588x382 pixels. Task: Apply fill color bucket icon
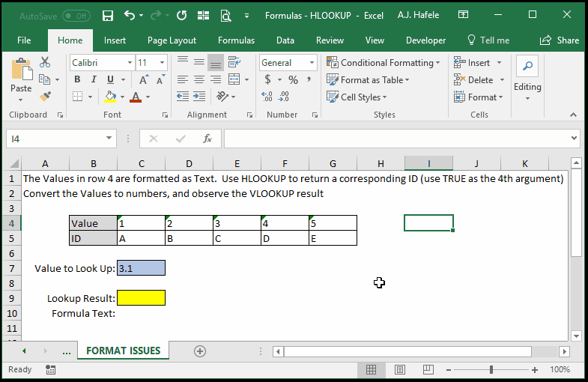[x=110, y=97]
